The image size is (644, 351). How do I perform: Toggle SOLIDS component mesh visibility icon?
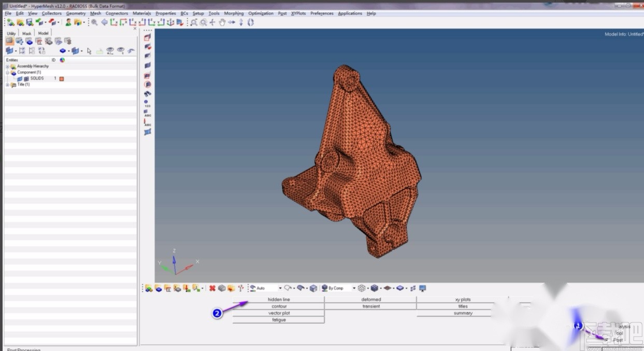[26, 79]
